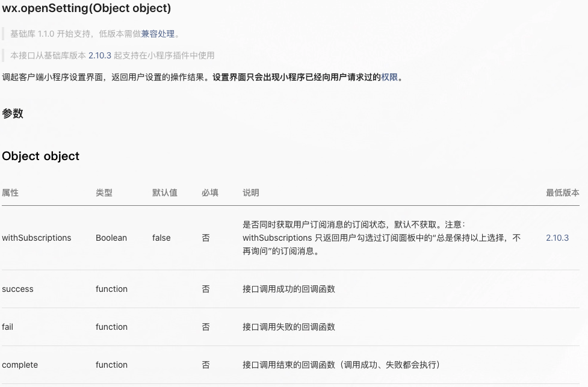Select the Boolean type cell for withSubscriptions

[111, 238]
